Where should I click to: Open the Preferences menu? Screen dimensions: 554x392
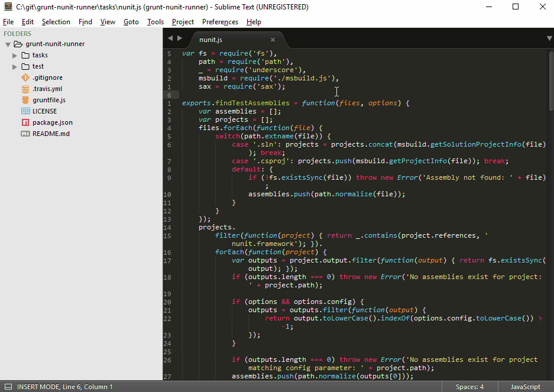click(x=220, y=22)
